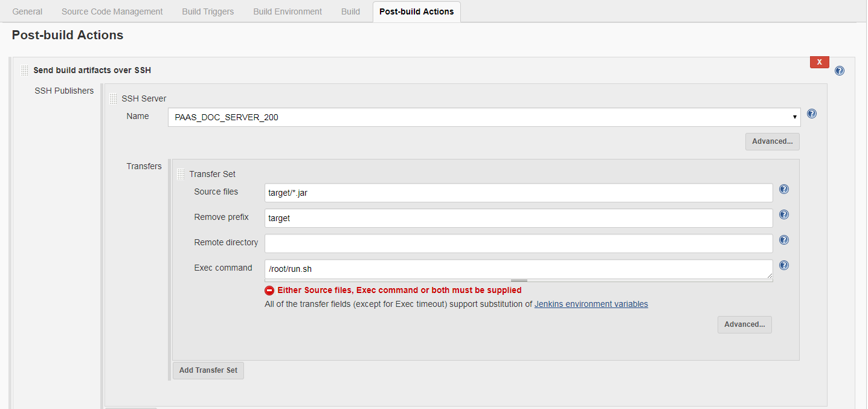Show help for Exec command field
The height and width of the screenshot is (409, 868).
point(784,265)
